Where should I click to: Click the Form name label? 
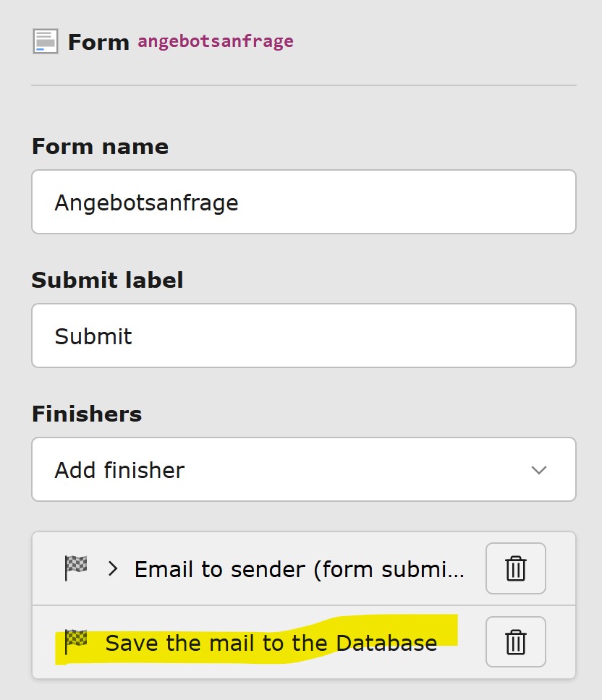coord(100,147)
